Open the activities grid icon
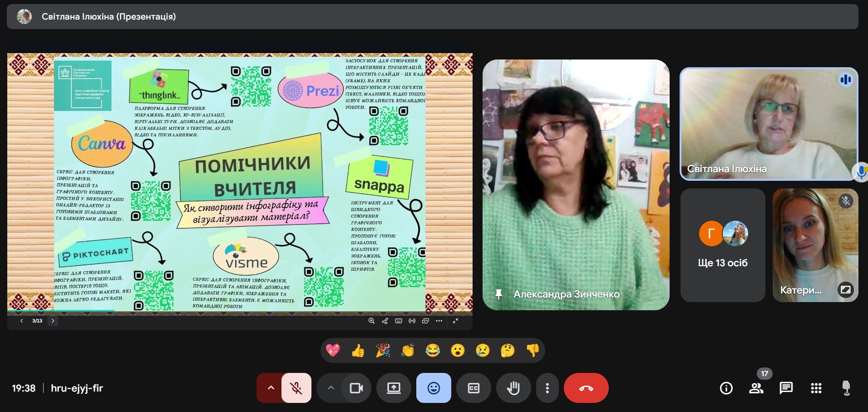This screenshot has height=412, width=868. point(816,388)
